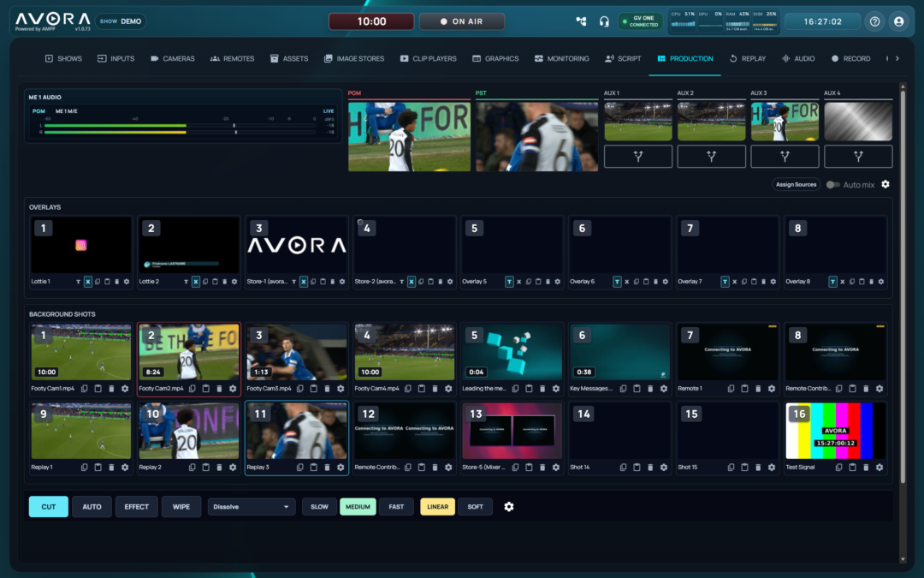
Task: Select the Leading the me... shot 5 thumbnail
Action: pyautogui.click(x=512, y=352)
